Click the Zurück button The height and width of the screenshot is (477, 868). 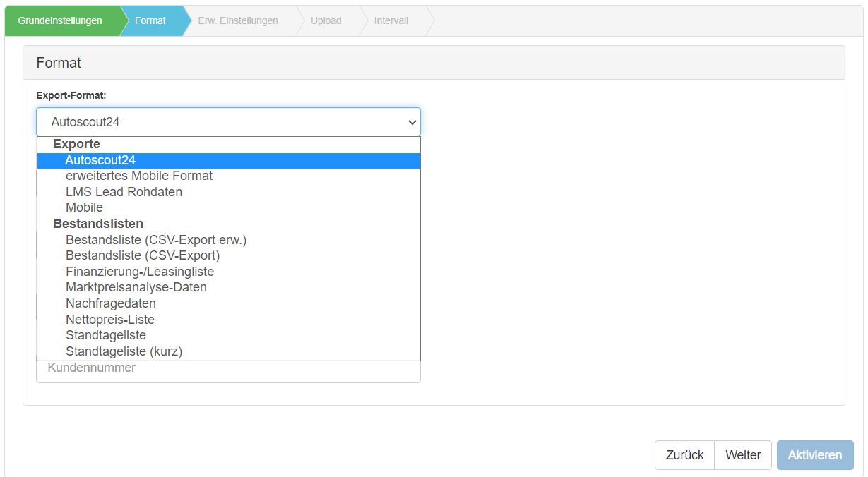coord(684,455)
